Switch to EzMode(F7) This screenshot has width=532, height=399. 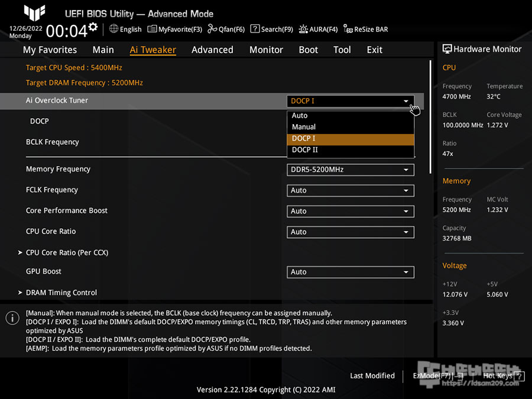pos(437,376)
